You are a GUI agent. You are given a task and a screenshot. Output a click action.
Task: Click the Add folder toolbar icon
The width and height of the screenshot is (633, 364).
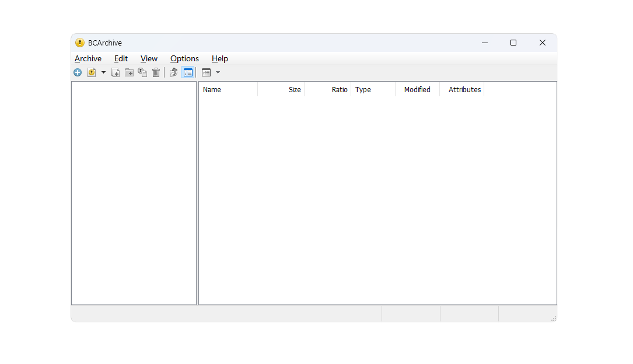point(129,72)
